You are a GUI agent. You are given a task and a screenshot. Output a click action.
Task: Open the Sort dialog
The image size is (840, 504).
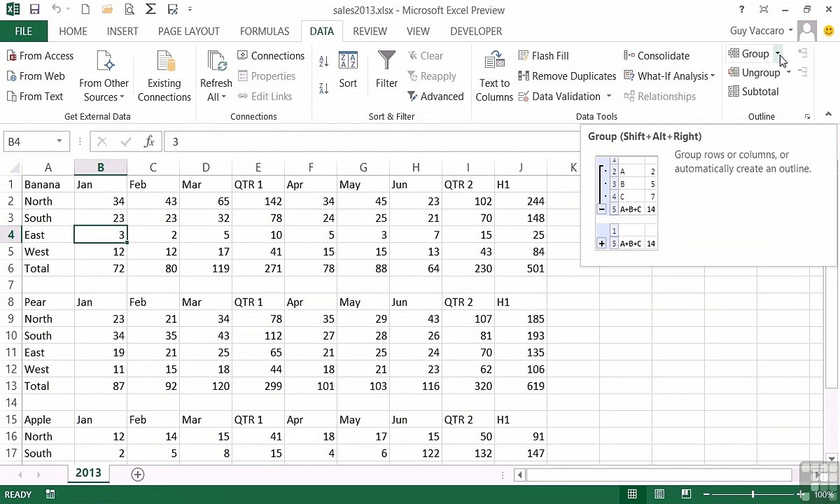(348, 69)
